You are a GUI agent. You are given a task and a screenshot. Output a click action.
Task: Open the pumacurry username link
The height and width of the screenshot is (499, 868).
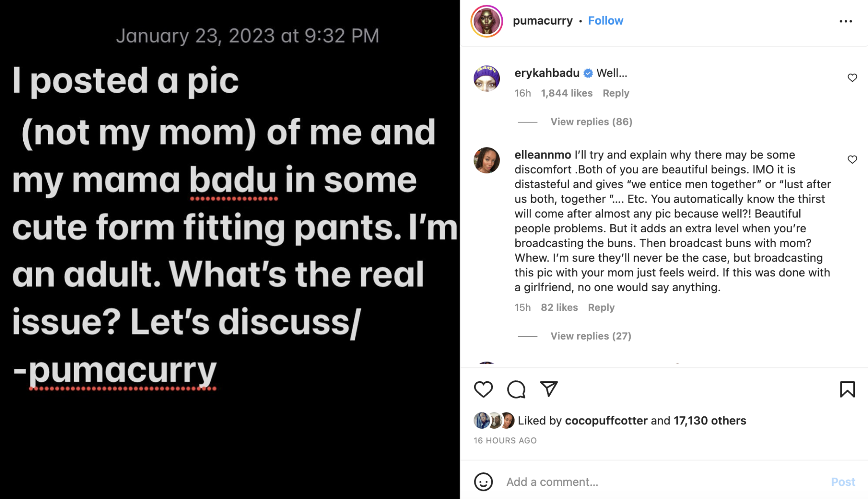[x=542, y=20]
